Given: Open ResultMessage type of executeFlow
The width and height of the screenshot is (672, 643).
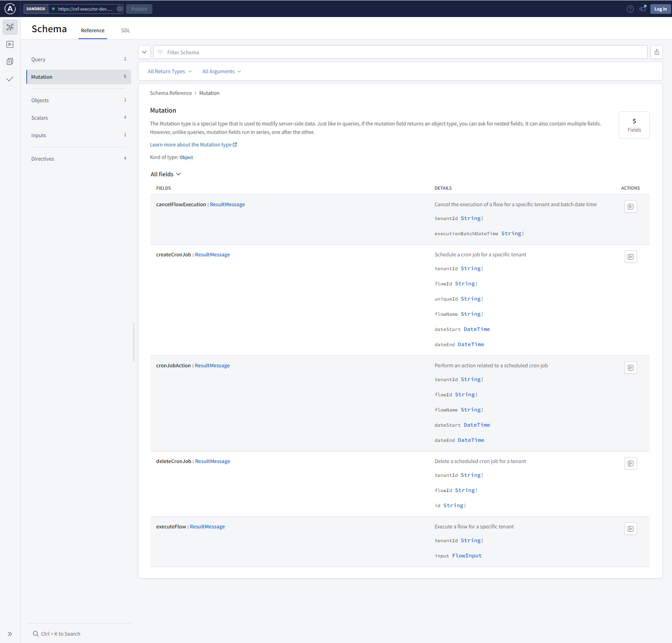Looking at the screenshot, I should click(x=208, y=527).
